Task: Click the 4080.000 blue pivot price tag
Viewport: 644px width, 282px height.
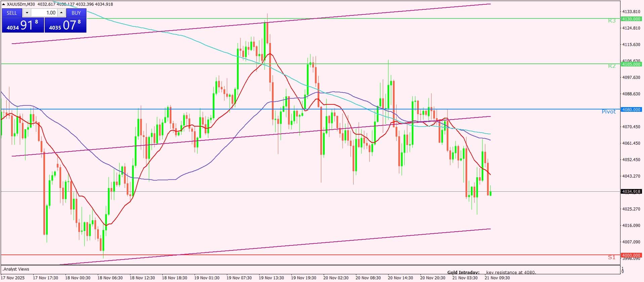Action: click(x=631, y=109)
